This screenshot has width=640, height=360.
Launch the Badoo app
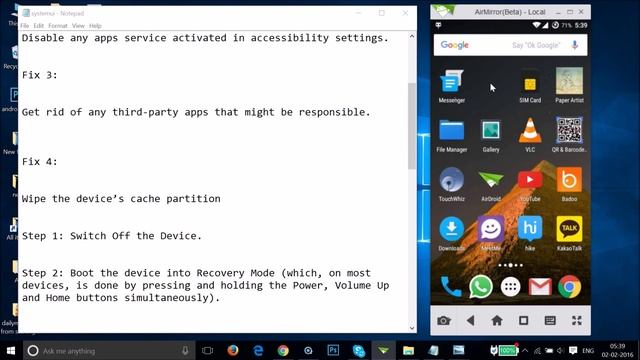(x=569, y=184)
